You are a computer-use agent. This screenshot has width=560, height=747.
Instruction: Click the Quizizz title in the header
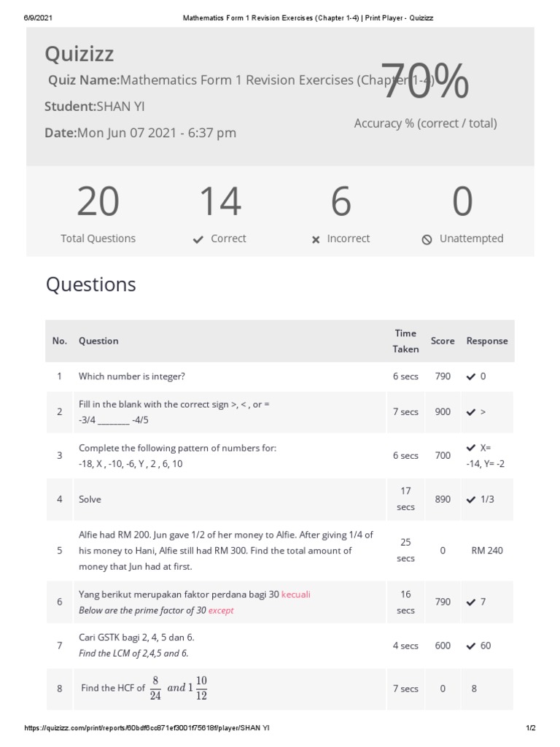(x=79, y=53)
